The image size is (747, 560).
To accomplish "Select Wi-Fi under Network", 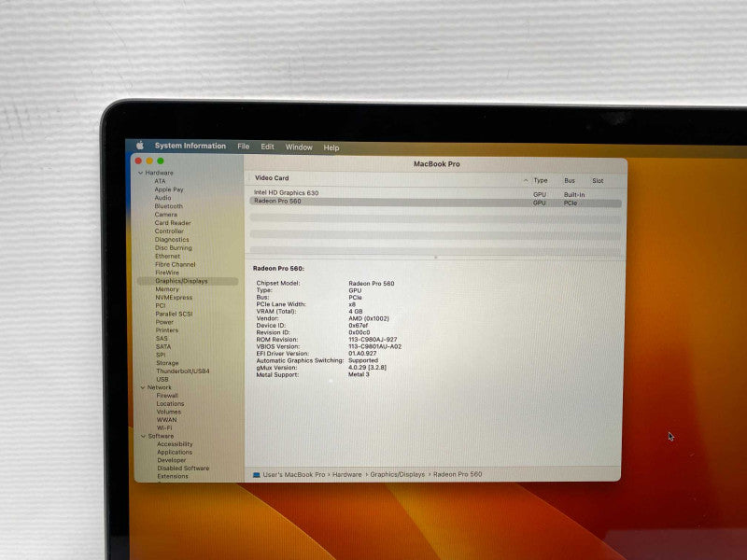I will pyautogui.click(x=165, y=428).
